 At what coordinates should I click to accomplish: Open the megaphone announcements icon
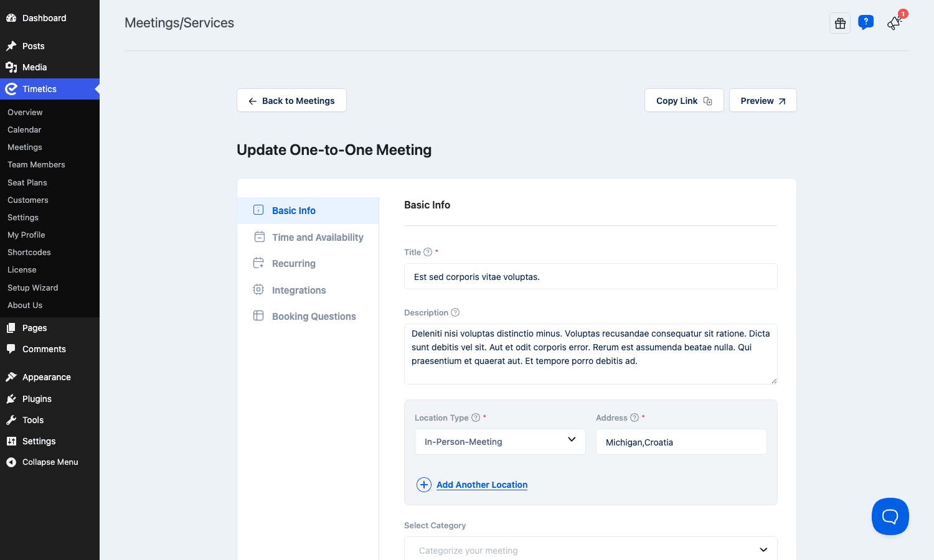895,23
